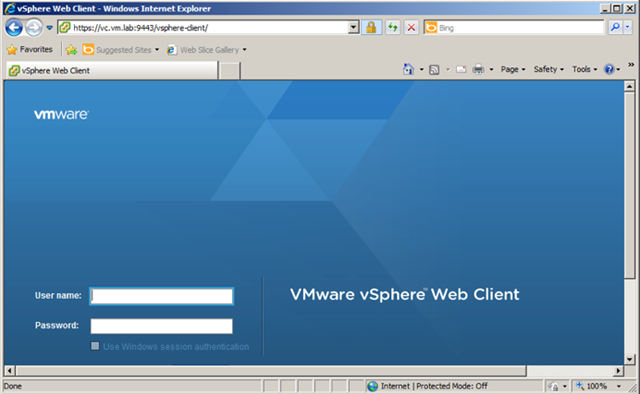Click the browser Forward arrow button

click(x=34, y=28)
